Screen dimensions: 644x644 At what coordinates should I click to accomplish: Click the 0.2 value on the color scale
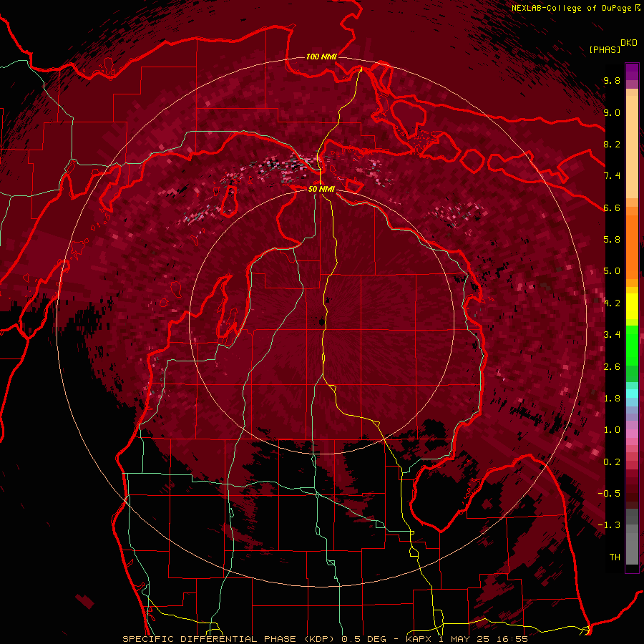pyautogui.click(x=612, y=462)
